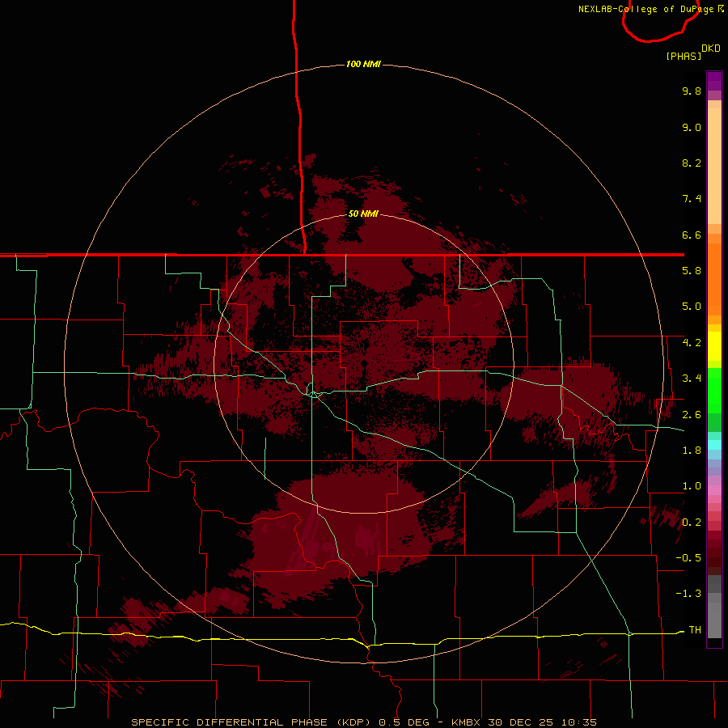
Task: Click the -1.3 legend value
Action: click(688, 594)
